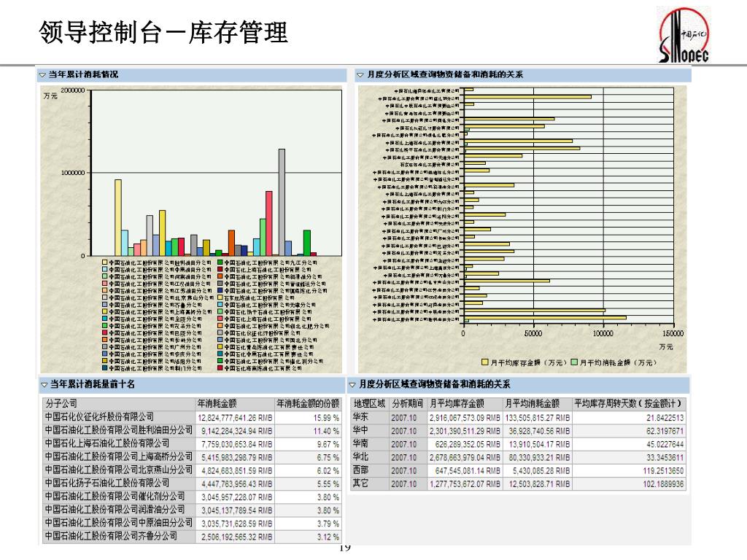Click the tall pink-red bar in consumption chart
747x560 pixels.
(x=269, y=224)
